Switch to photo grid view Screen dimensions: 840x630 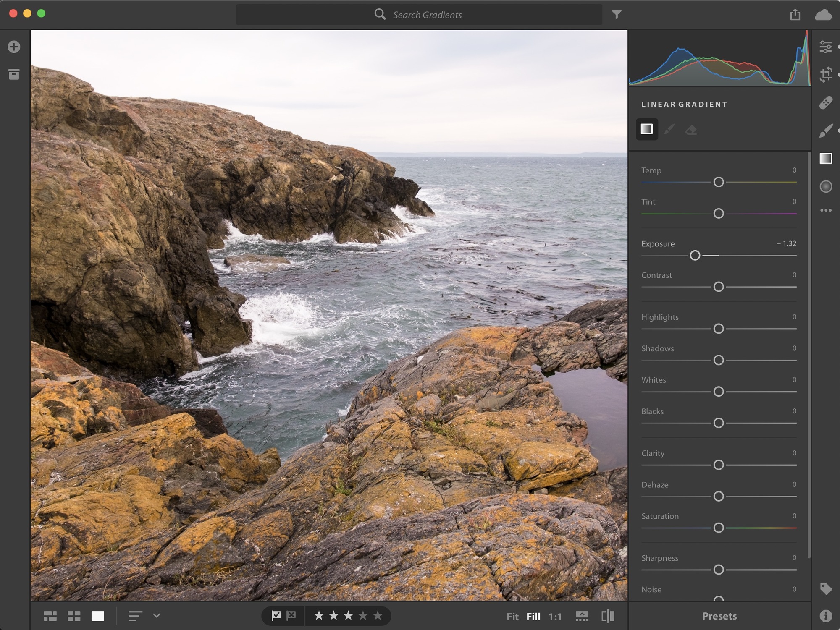point(50,616)
